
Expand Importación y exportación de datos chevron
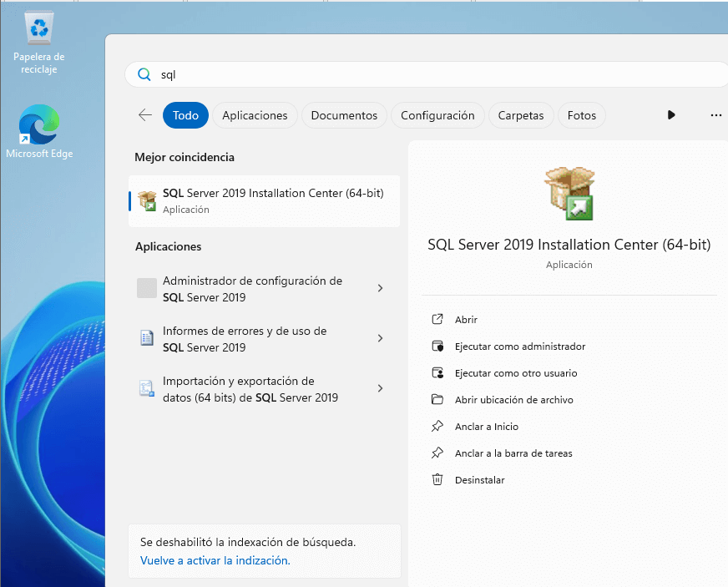tap(380, 388)
